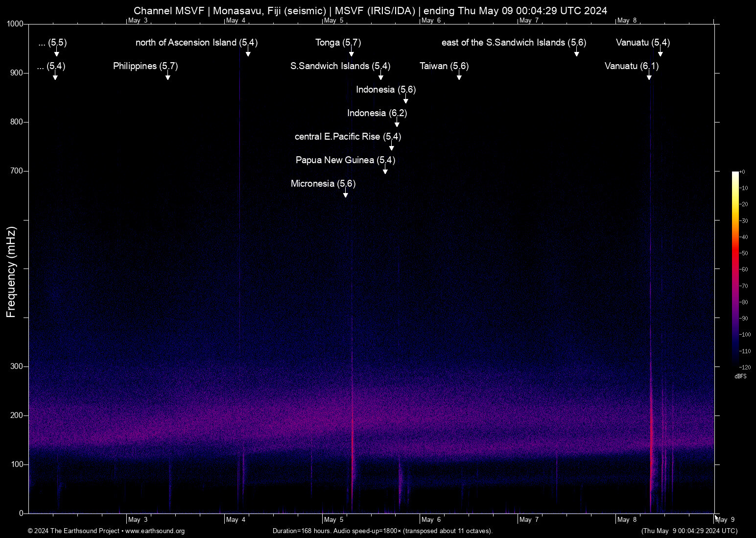Click the Indonesia (6.2) earthquake label
Image resolution: width=756 pixels, height=538 pixels.
377,113
